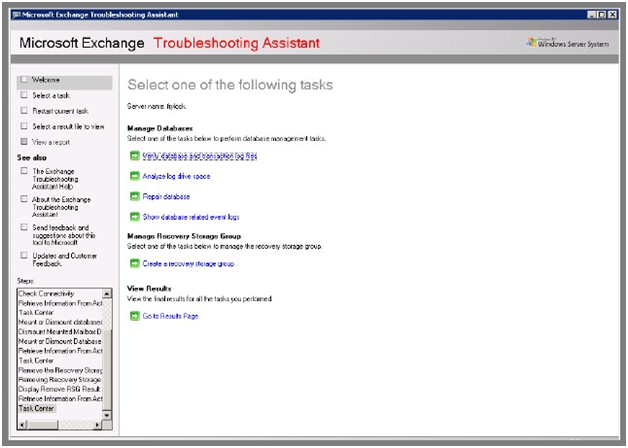
Task: Select the Welcome navigation item
Action: [64, 80]
